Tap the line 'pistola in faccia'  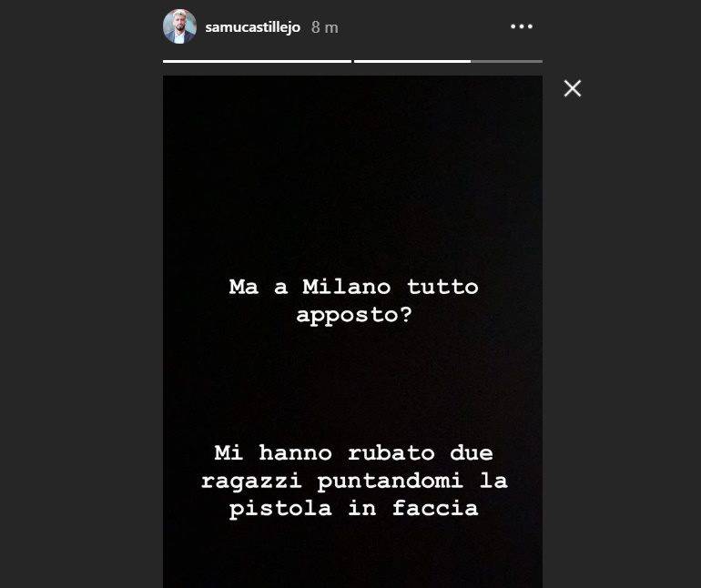click(353, 509)
